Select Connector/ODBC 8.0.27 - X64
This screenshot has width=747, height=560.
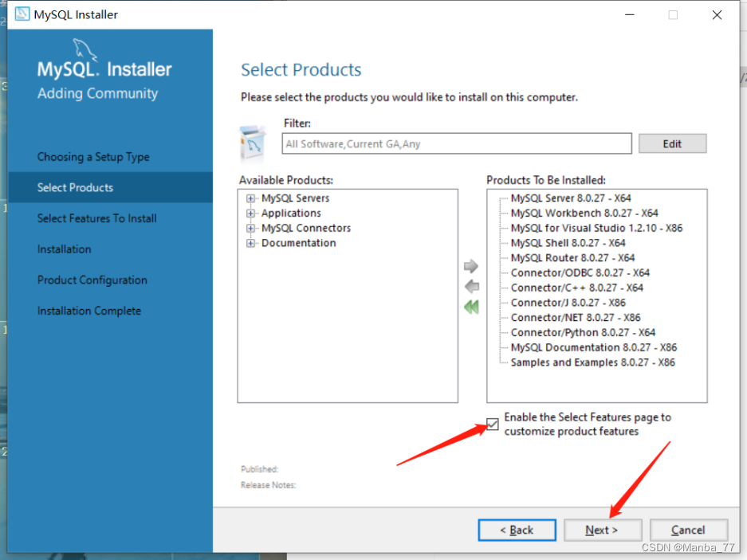(580, 273)
